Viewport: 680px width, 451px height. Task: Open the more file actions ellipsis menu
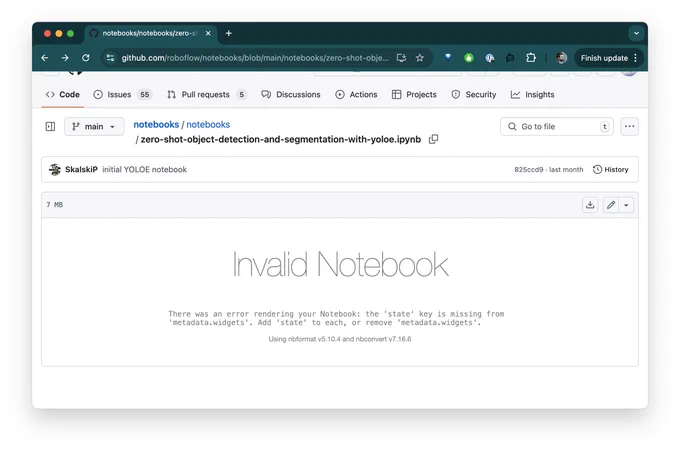tap(629, 127)
